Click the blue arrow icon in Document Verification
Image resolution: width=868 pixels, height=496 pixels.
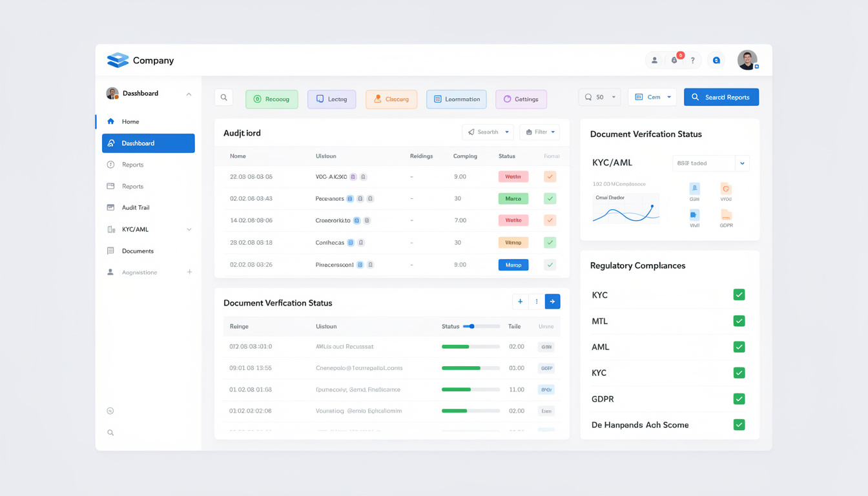(552, 302)
